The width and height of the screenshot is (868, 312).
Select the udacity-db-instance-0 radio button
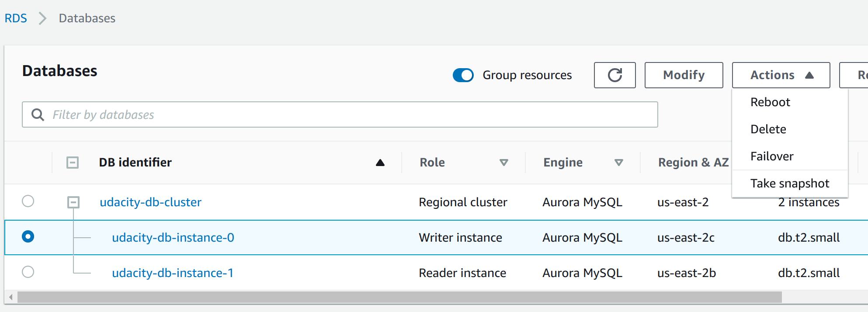click(x=28, y=236)
